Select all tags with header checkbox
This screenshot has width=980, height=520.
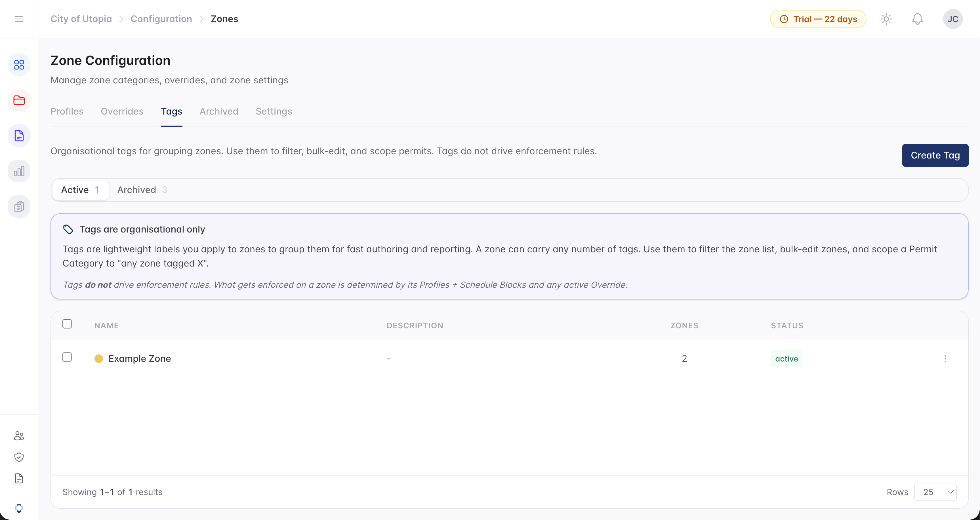(x=67, y=324)
